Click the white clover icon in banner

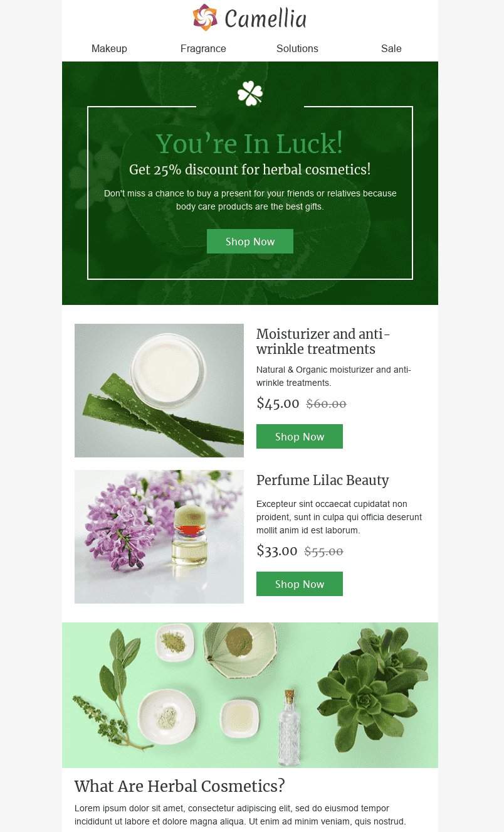(x=250, y=93)
